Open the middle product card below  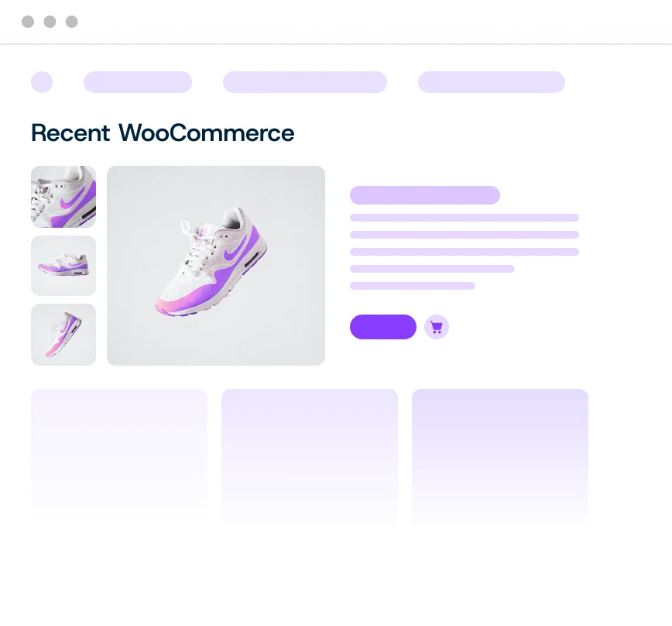310,456
